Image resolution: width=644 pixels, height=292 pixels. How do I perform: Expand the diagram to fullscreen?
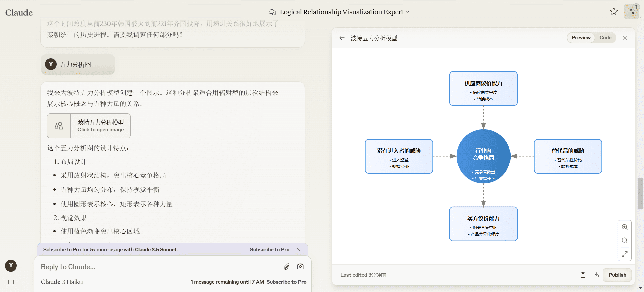pos(625,254)
